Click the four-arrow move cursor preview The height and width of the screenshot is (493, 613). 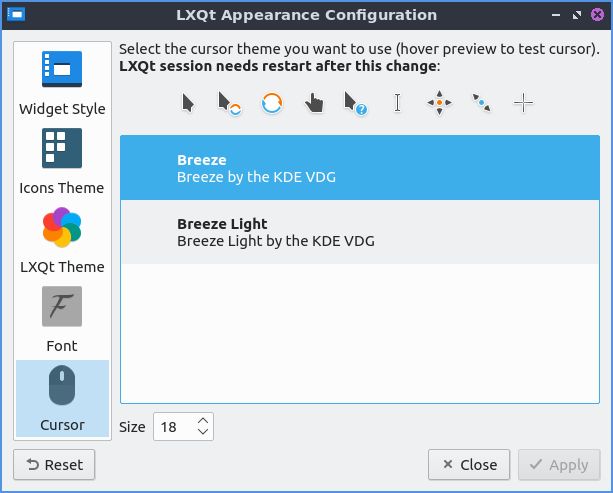[439, 103]
